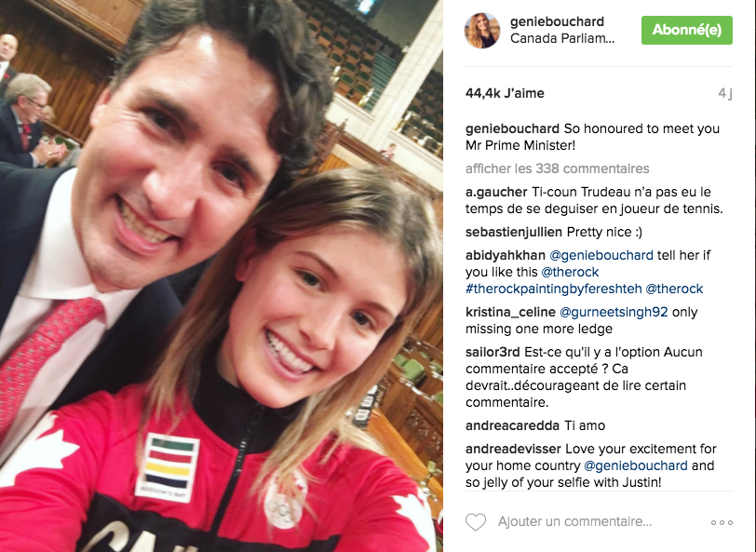The image size is (756, 552).
Task: Toggle the green Abonné(e) follow button
Action: (686, 30)
